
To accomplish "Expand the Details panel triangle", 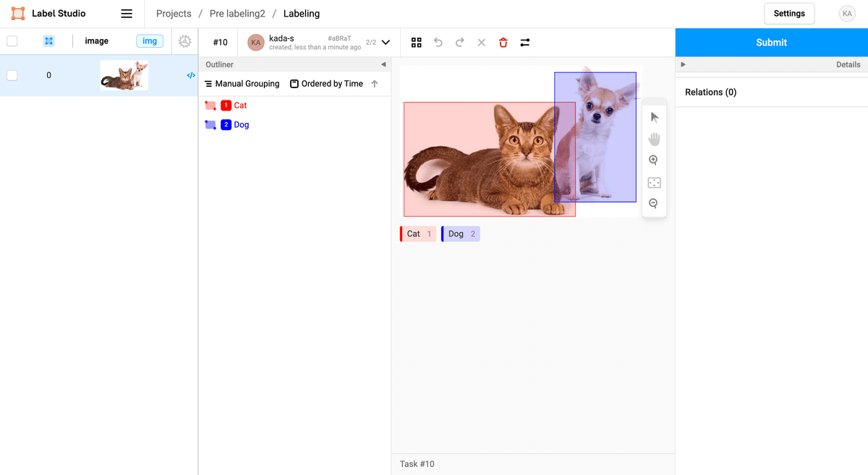I will point(683,64).
